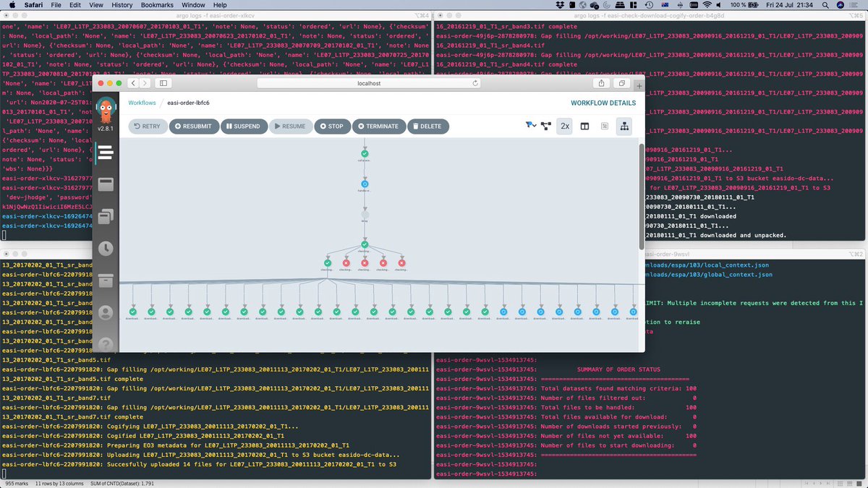868x488 pixels.
Task: Switch to the workflow summary panel view
Action: pyautogui.click(x=584, y=126)
